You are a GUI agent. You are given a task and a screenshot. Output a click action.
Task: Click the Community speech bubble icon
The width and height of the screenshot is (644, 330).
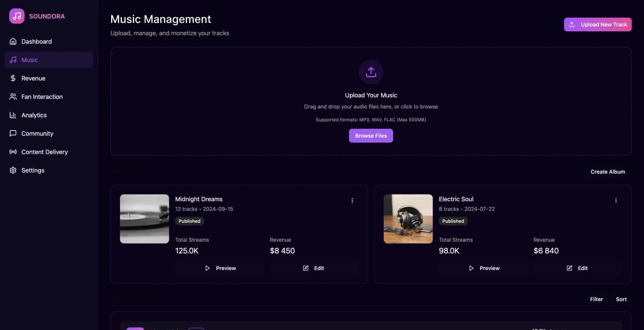coord(13,133)
